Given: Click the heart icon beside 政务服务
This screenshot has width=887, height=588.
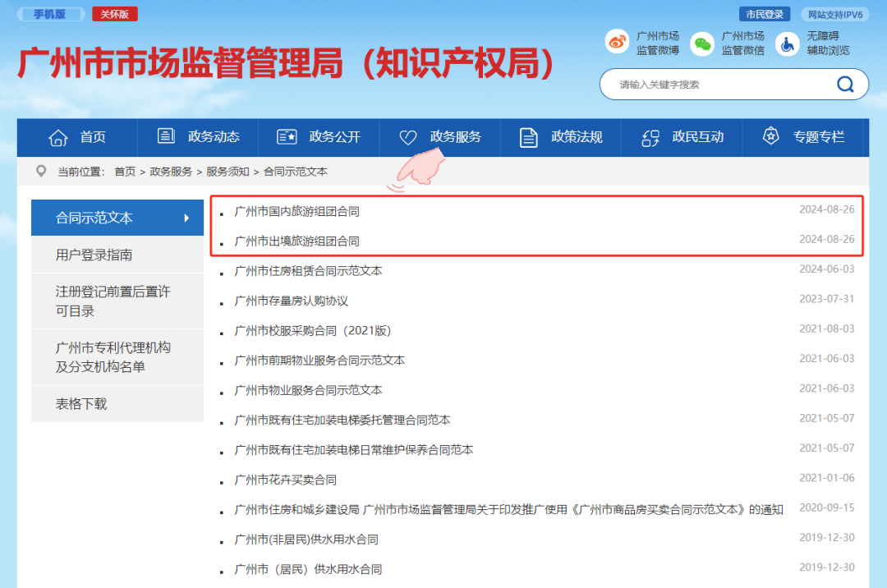Looking at the screenshot, I should click(x=408, y=137).
